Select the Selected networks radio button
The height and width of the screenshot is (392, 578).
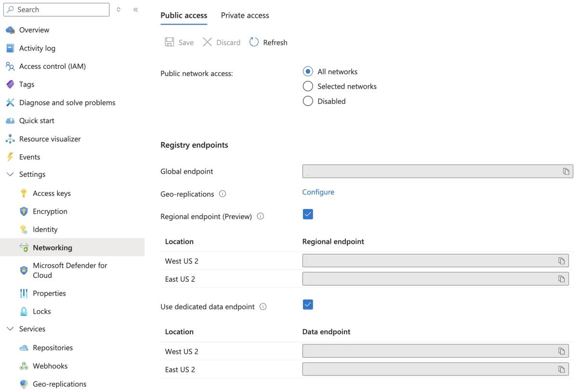(x=308, y=86)
